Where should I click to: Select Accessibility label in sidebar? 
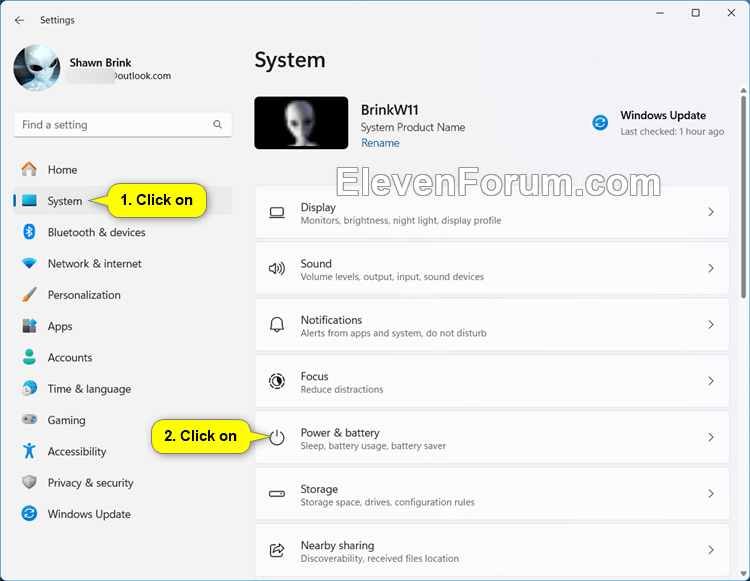77,451
